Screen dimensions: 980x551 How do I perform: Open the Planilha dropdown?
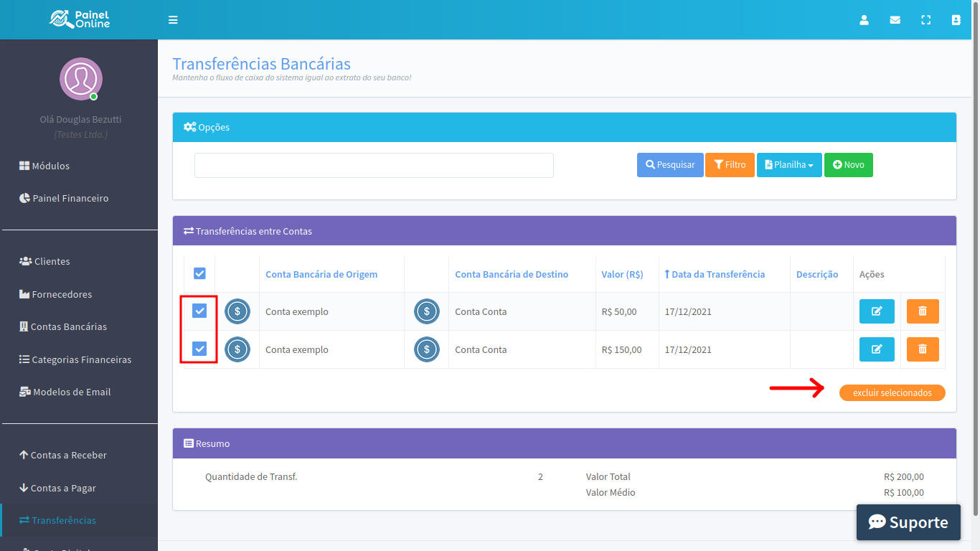pyautogui.click(x=789, y=165)
